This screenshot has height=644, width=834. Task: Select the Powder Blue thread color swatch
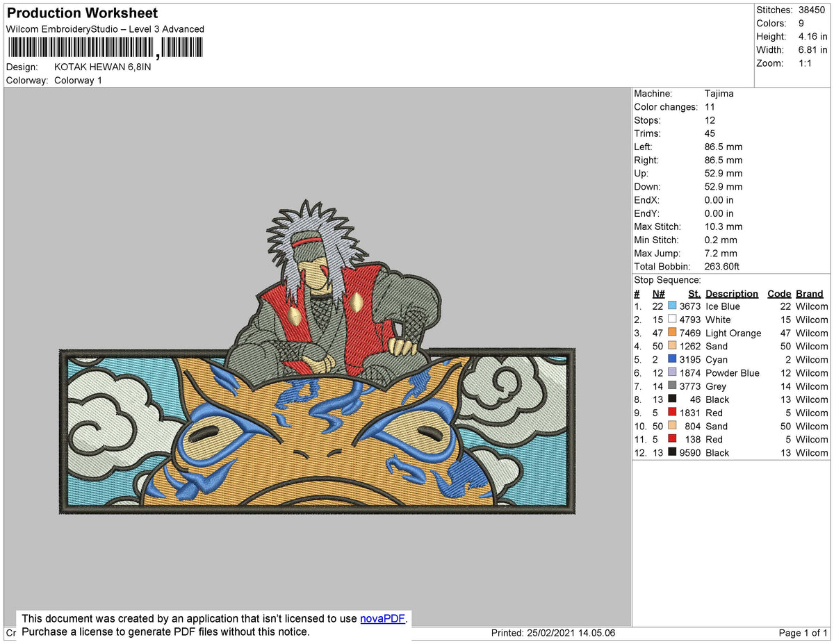[673, 373]
